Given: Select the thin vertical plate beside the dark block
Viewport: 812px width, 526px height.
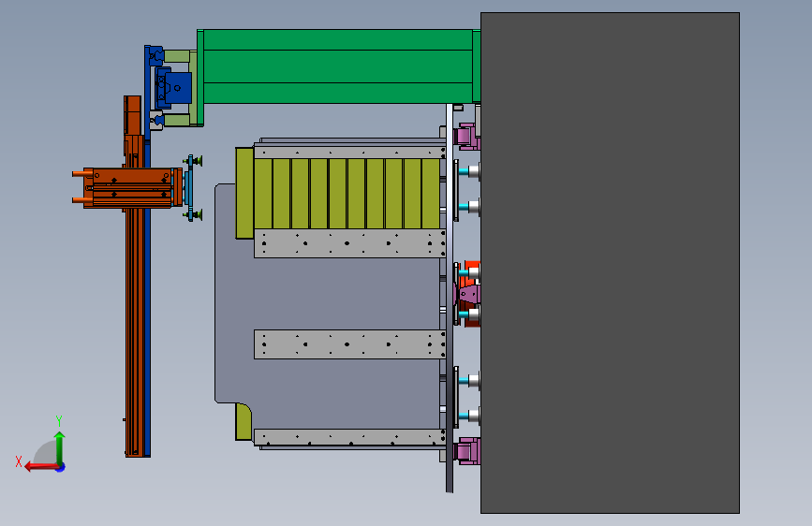Looking at the screenshot, I should [x=450, y=298].
